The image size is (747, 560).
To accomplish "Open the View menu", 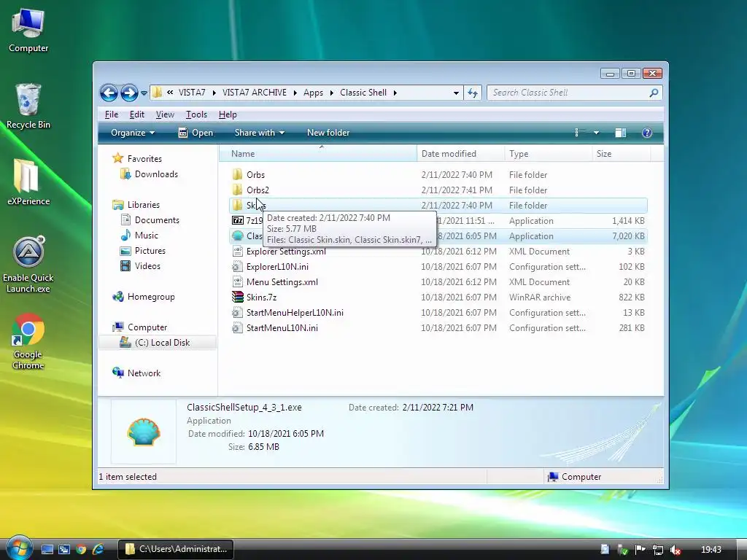I will 165,114.
